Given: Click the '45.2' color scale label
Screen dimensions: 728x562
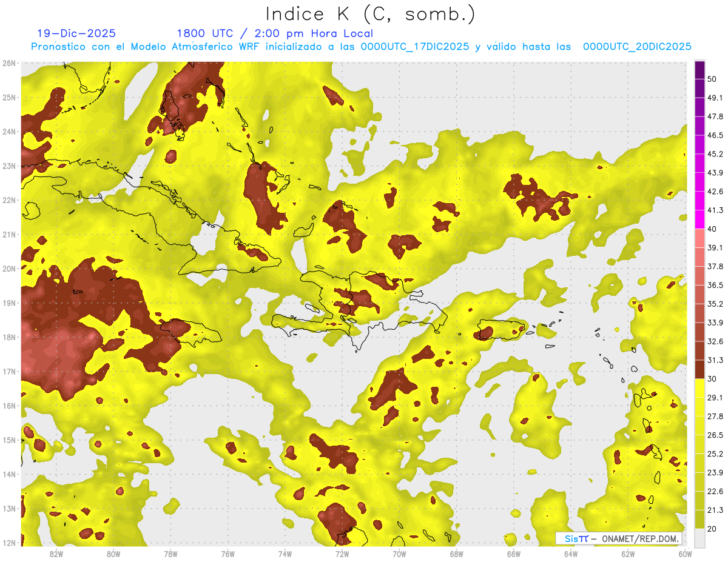Looking at the screenshot, I should click(715, 154).
